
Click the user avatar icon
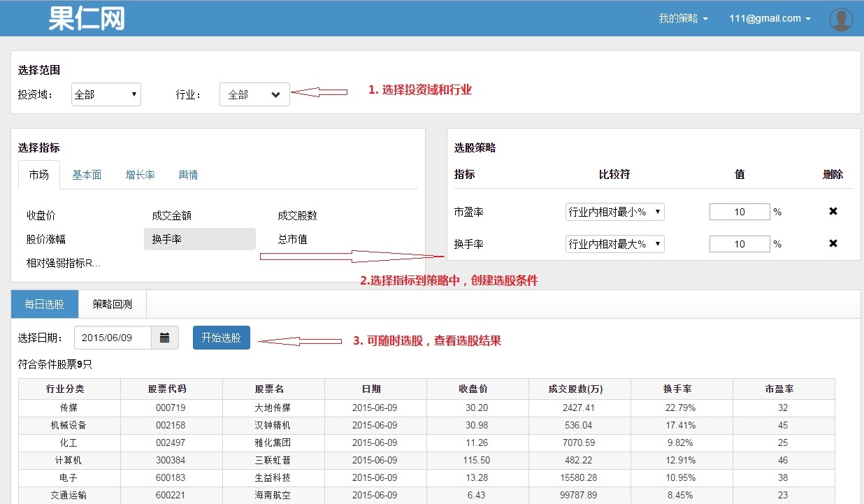[x=840, y=19]
